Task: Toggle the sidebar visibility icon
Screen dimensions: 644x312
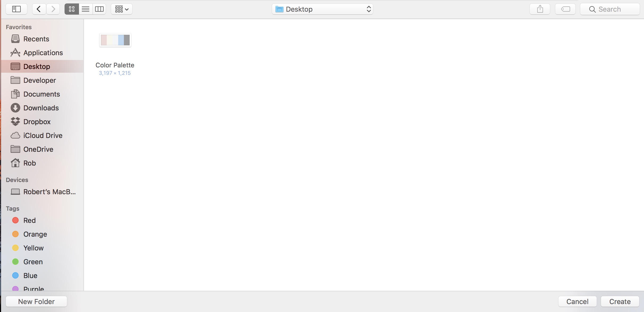Action: (16, 9)
